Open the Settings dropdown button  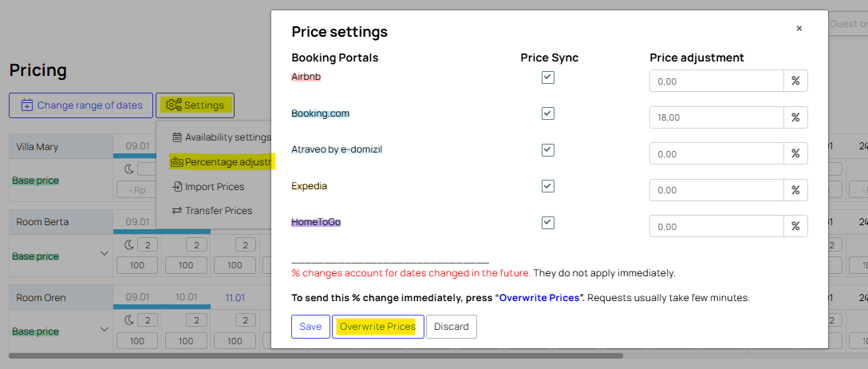coord(195,105)
